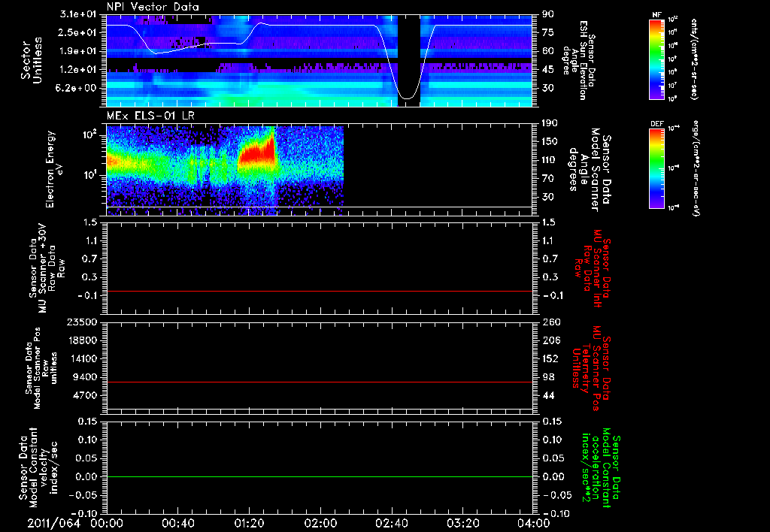Screen dimensions: 770x532
Task: Click the 150 scanner angle tick
Action: tap(550, 141)
